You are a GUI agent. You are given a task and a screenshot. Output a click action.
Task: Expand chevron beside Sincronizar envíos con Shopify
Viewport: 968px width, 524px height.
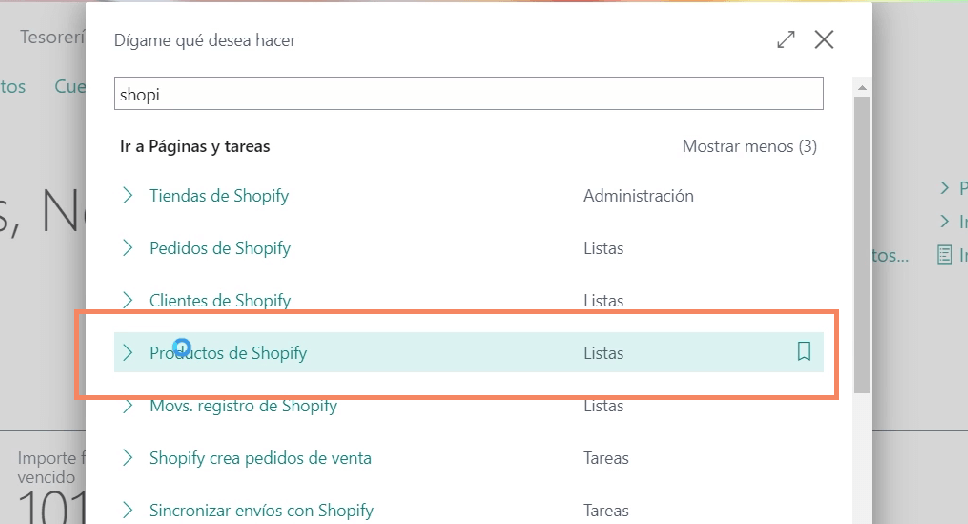coord(127,510)
